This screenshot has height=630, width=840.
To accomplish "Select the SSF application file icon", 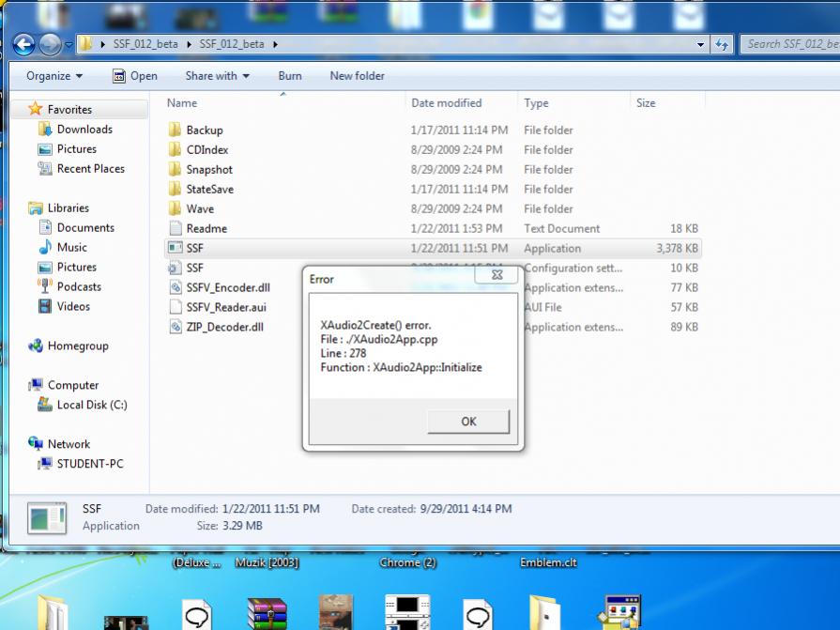I will (x=175, y=248).
